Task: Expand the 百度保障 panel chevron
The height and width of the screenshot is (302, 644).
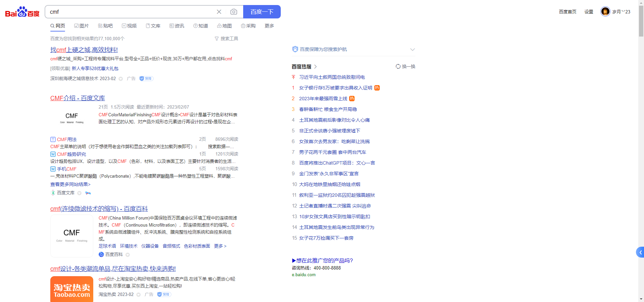Action: click(x=412, y=49)
